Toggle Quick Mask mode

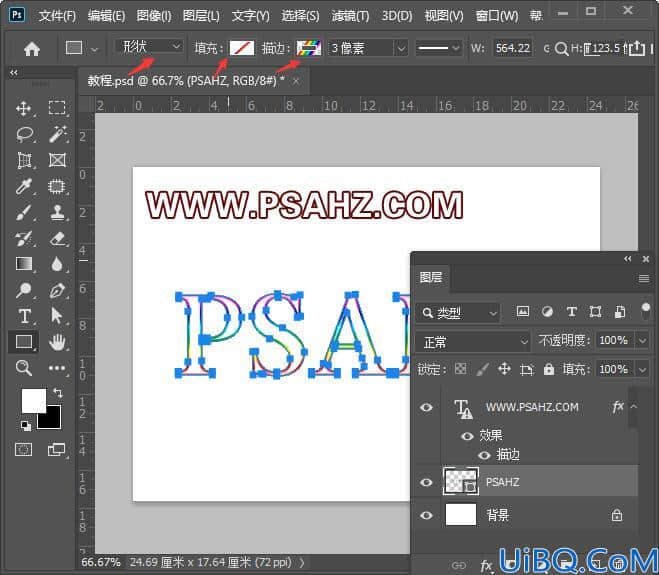[x=24, y=449]
